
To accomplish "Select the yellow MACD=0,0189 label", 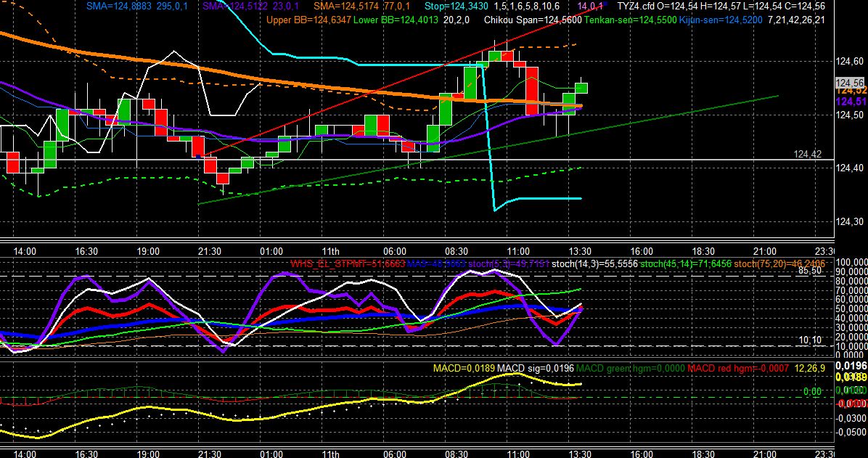I will pos(464,368).
